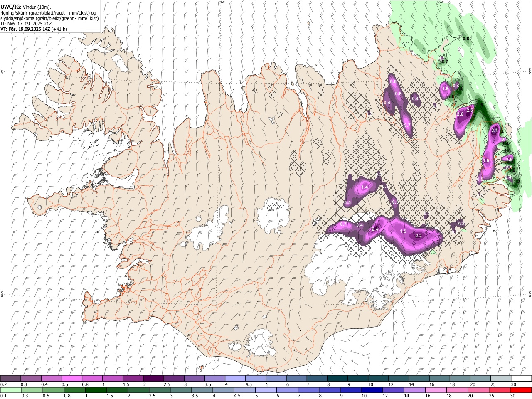Pick the dark teal upper-legend swatch between 8 and 9
The height and width of the screenshot is (399, 532).
click(337, 379)
